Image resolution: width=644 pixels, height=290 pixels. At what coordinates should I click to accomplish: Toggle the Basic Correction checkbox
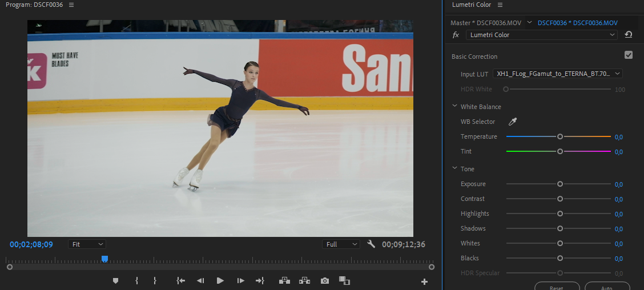[x=629, y=55]
